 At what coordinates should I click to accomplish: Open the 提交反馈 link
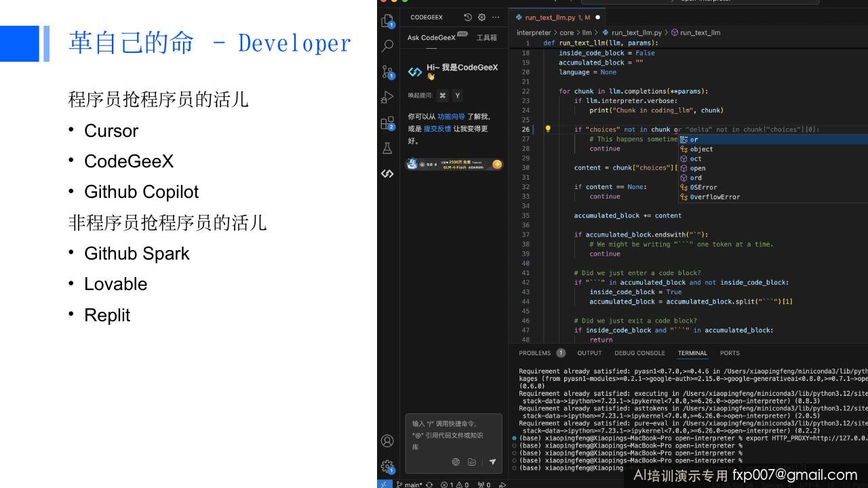(437, 129)
